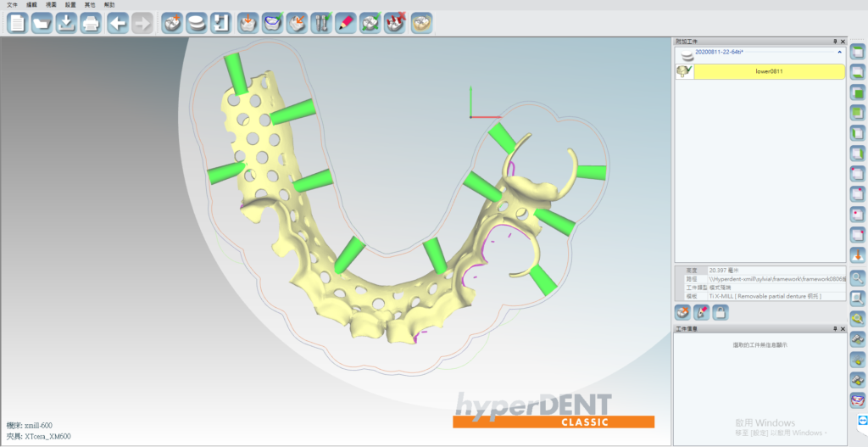868x447 pixels.
Task: Click the denture arch display icon
Action: pos(858,400)
